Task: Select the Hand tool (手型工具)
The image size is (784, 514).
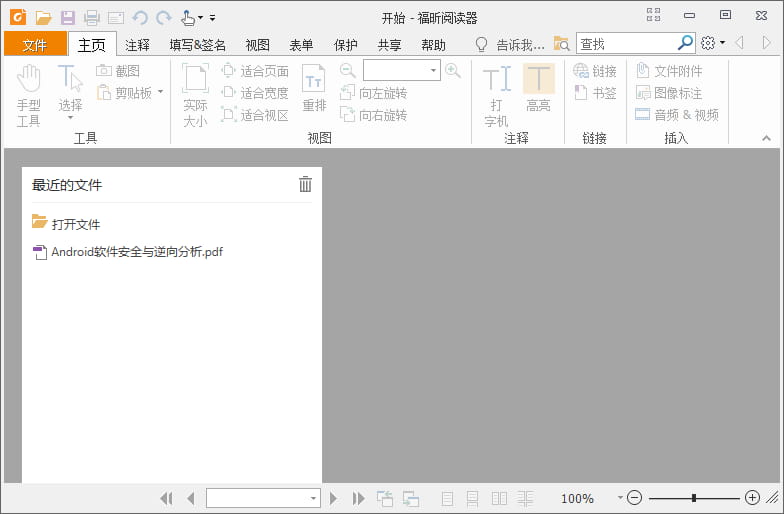Action: tap(28, 95)
